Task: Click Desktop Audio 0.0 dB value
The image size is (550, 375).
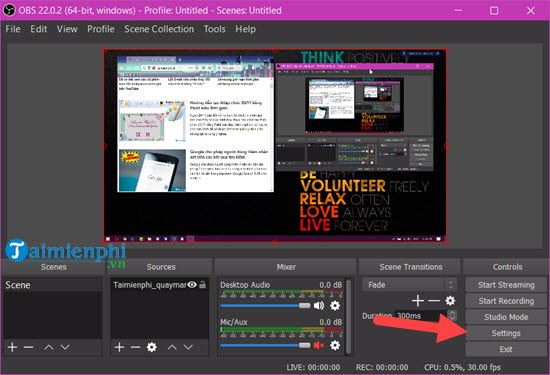Action: pyautogui.click(x=331, y=285)
